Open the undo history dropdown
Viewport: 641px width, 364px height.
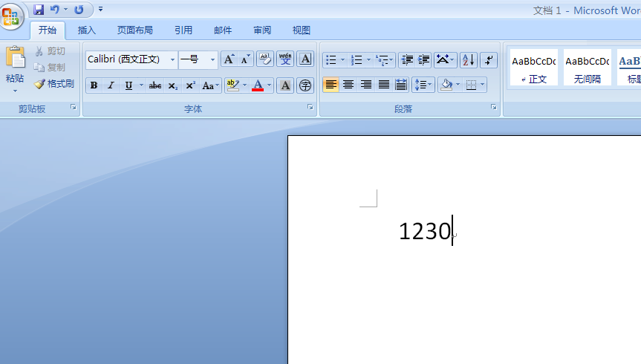pyautogui.click(x=65, y=9)
